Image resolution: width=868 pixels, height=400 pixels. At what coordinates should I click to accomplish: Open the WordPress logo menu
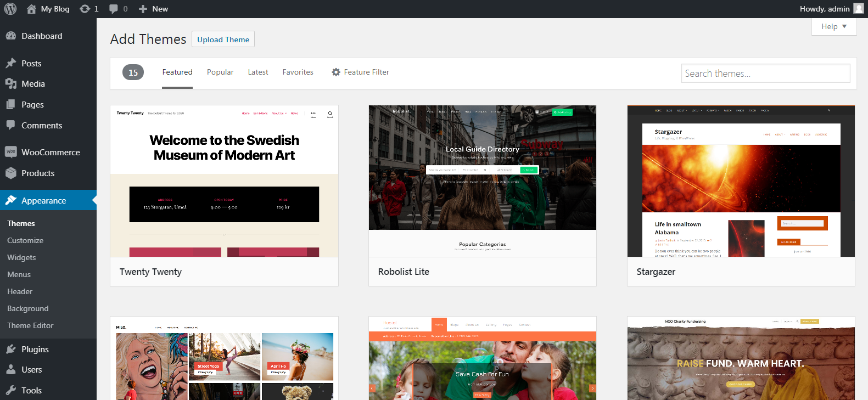(x=10, y=9)
